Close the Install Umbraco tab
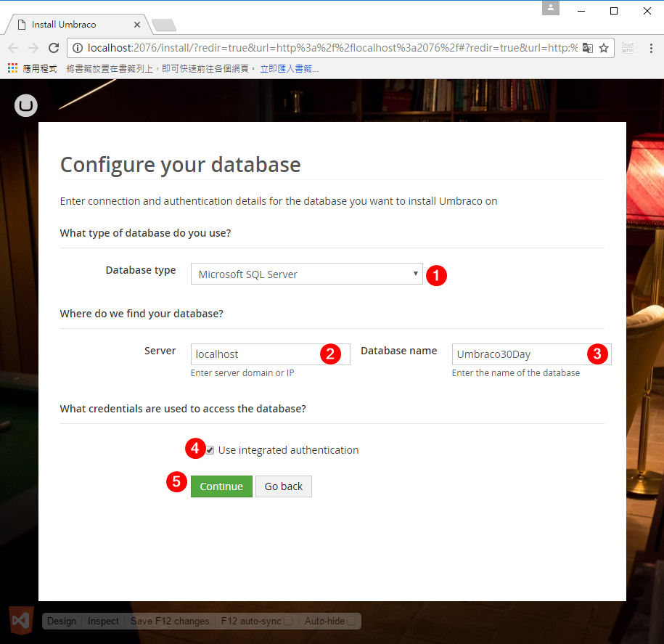Screen dimensions: 664x644 point(136,25)
